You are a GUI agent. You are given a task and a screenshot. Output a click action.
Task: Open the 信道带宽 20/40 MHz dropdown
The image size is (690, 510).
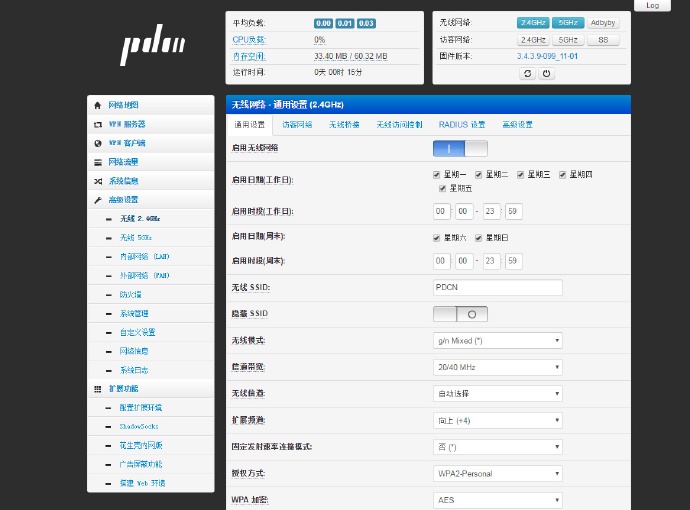(x=498, y=367)
